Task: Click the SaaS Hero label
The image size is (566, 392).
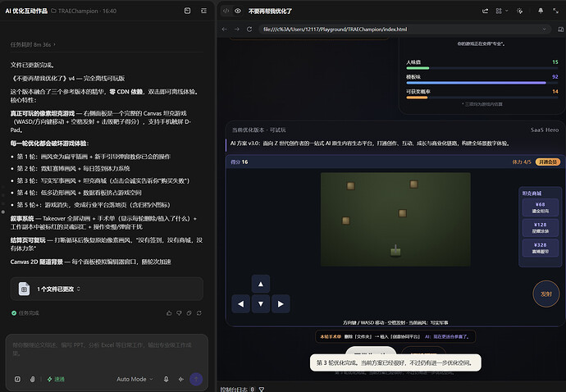Action: [545, 130]
